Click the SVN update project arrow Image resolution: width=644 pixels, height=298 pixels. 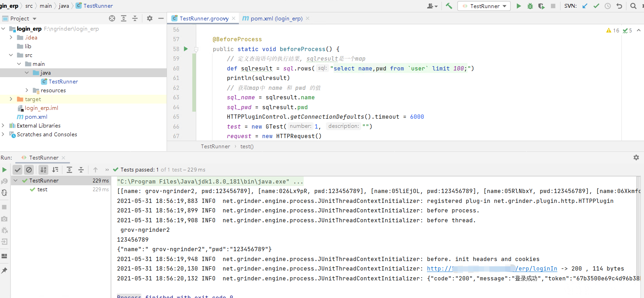[585, 6]
